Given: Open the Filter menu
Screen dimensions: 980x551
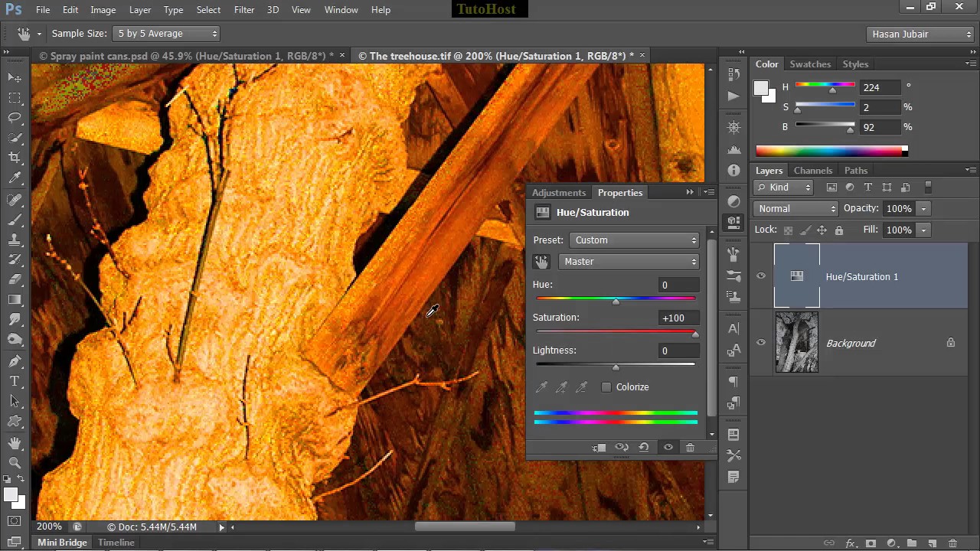Looking at the screenshot, I should tap(244, 10).
